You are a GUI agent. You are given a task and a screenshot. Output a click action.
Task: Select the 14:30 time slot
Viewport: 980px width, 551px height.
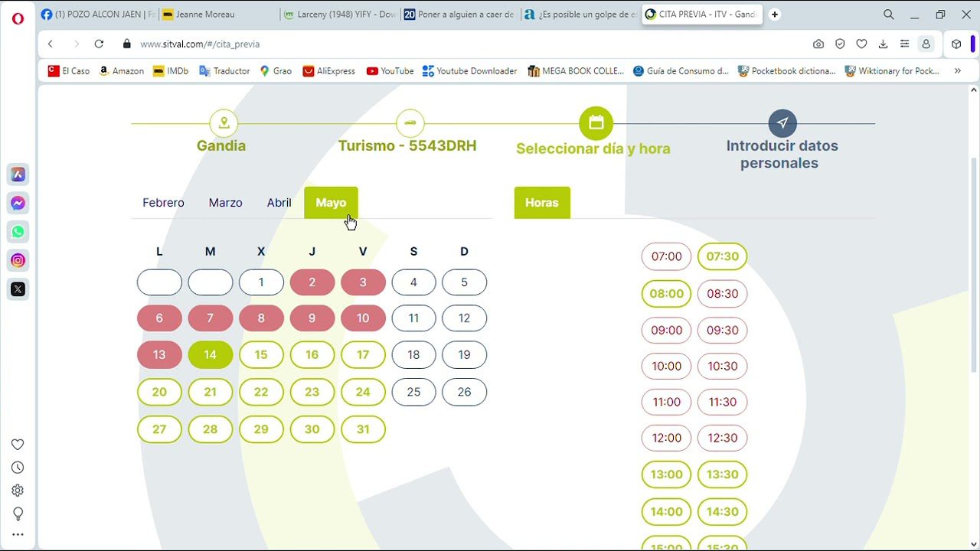(x=723, y=511)
